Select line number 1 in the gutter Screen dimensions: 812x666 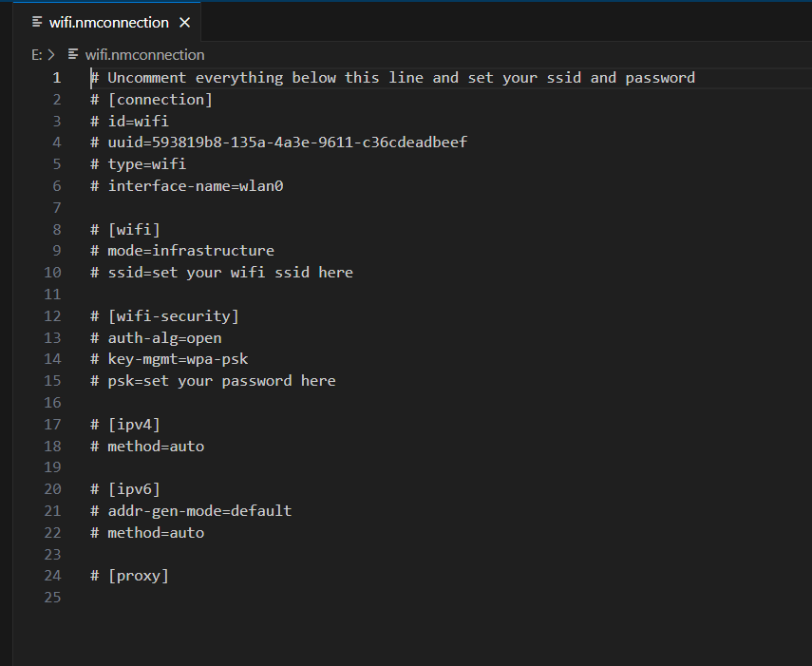tap(57, 78)
